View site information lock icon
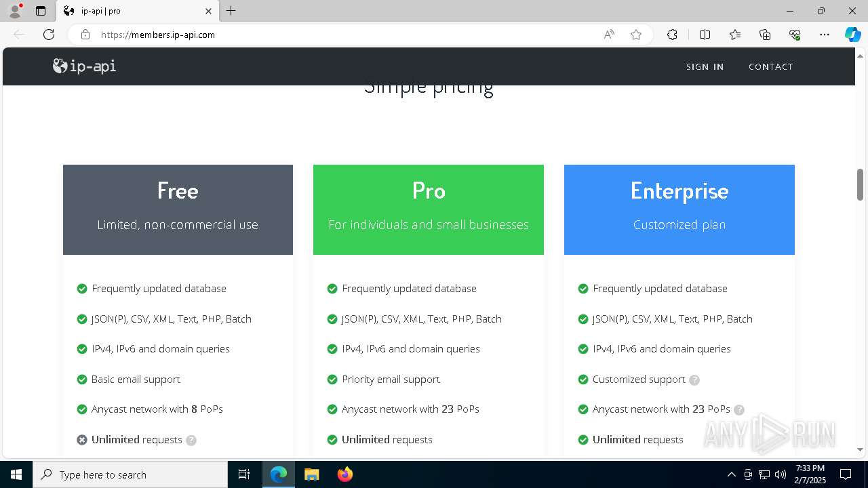868x488 pixels. click(85, 35)
